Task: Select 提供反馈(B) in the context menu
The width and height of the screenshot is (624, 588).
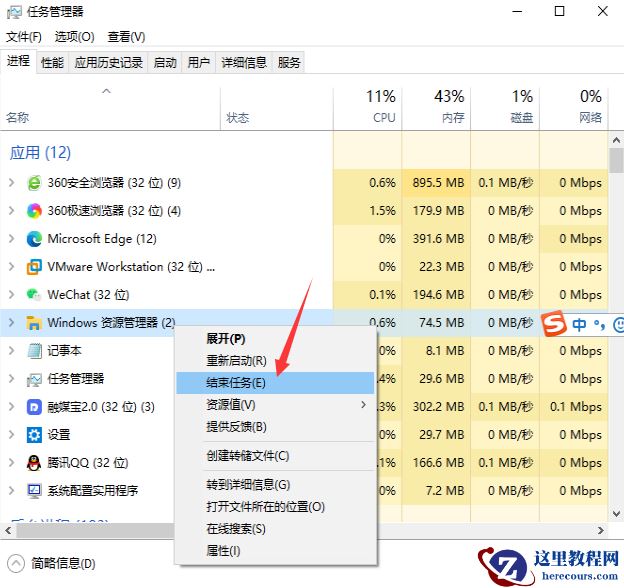Action: point(275,427)
